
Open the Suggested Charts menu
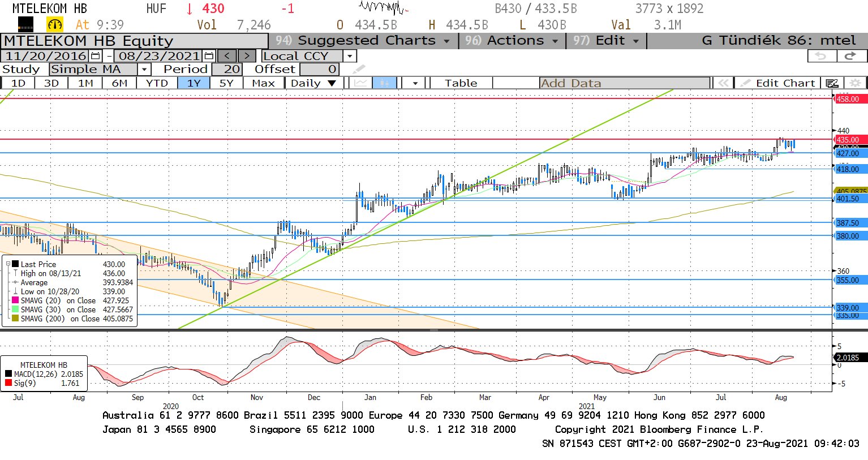pos(363,41)
